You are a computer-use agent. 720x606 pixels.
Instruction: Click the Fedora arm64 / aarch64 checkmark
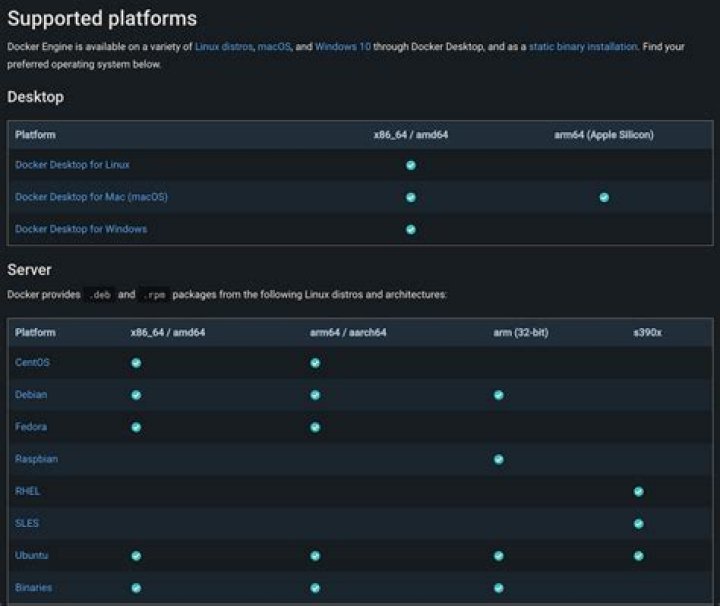pos(315,427)
